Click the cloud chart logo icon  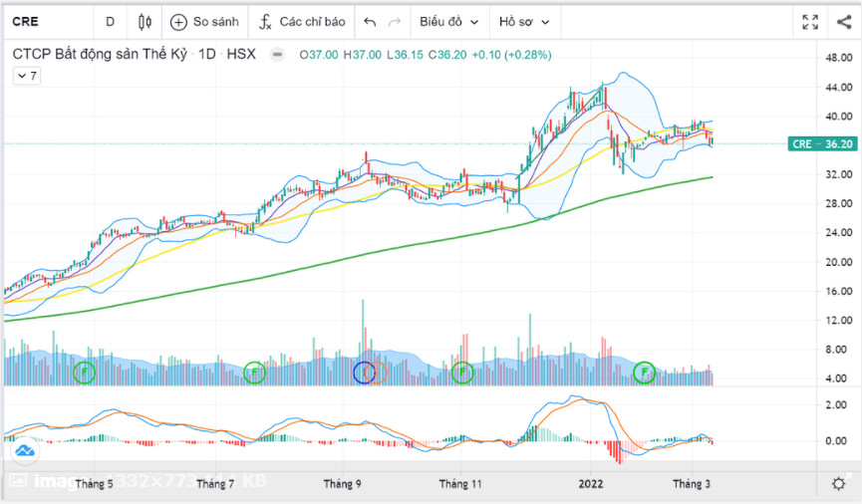(x=24, y=452)
